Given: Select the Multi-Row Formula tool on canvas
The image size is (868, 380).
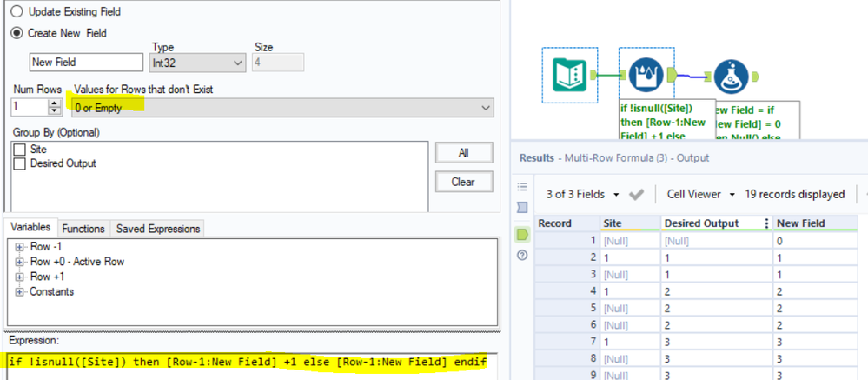Looking at the screenshot, I should [646, 76].
